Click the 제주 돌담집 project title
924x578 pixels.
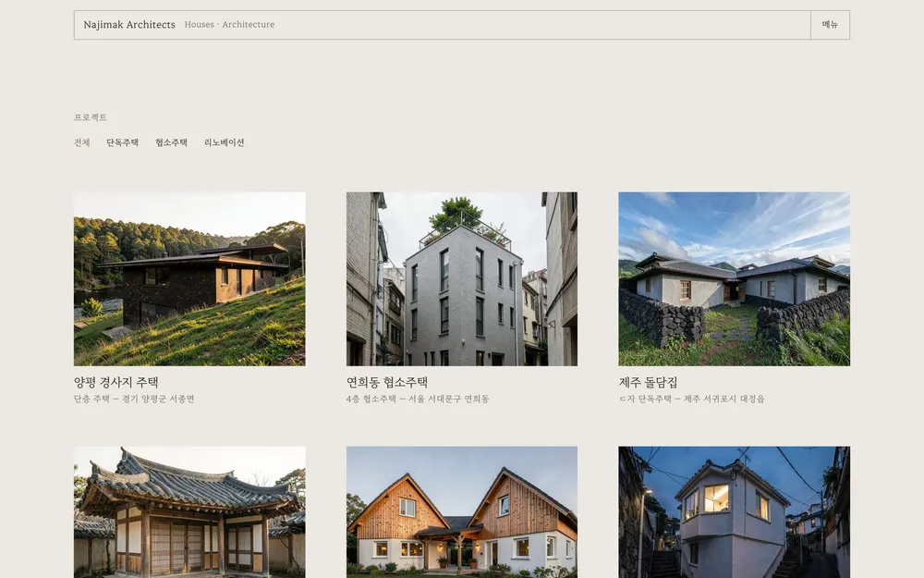[649, 382]
